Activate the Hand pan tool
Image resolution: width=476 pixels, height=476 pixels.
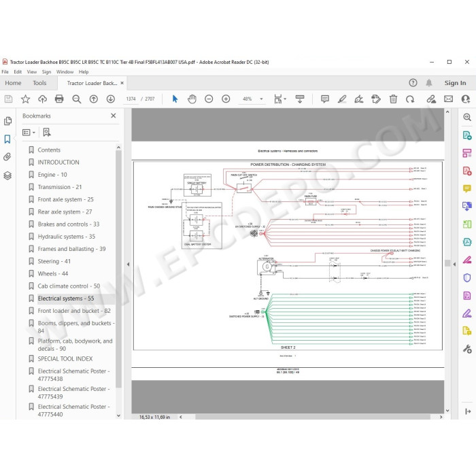pos(192,99)
